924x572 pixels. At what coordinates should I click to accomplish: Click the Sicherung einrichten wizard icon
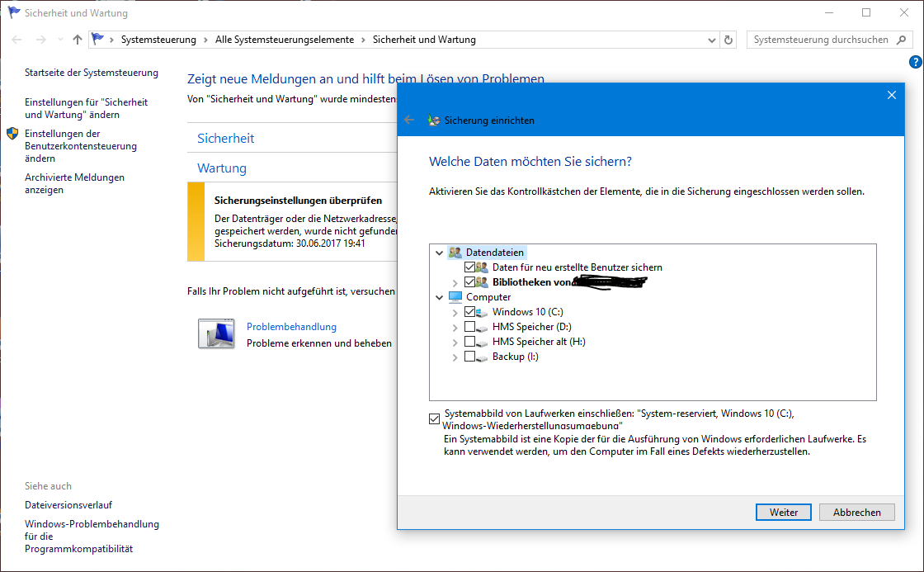click(434, 121)
